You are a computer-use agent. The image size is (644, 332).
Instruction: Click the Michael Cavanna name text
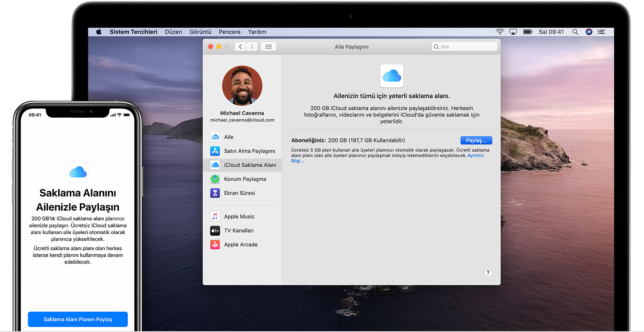pos(242,113)
